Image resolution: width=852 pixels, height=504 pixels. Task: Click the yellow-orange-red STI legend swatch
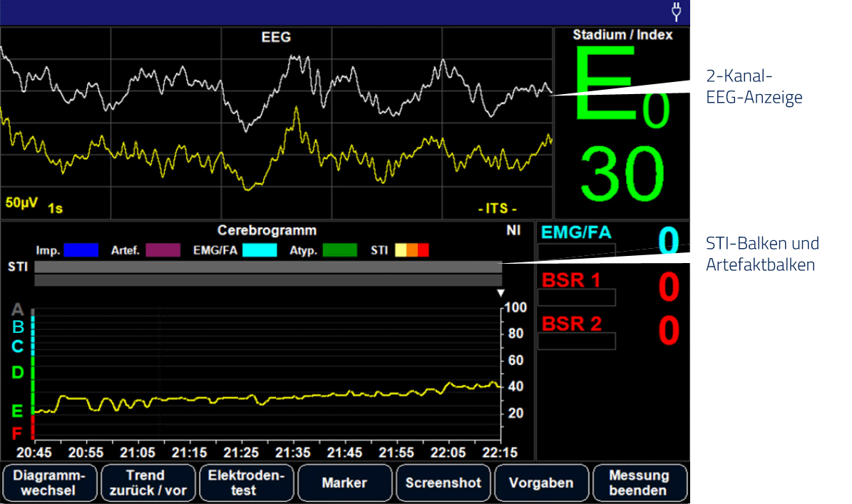point(412,250)
